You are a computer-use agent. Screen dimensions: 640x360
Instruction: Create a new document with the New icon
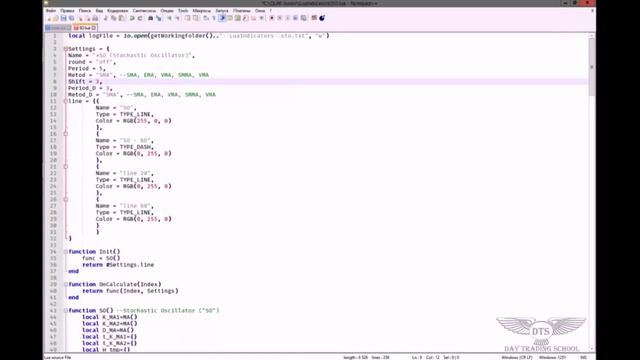click(x=49, y=18)
